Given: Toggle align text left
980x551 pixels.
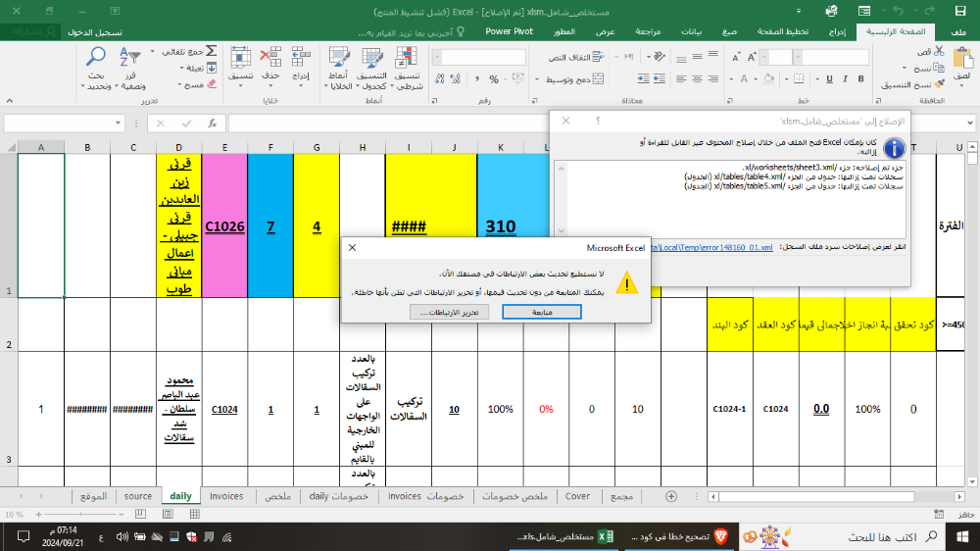Looking at the screenshot, I should pyautogui.click(x=681, y=78).
